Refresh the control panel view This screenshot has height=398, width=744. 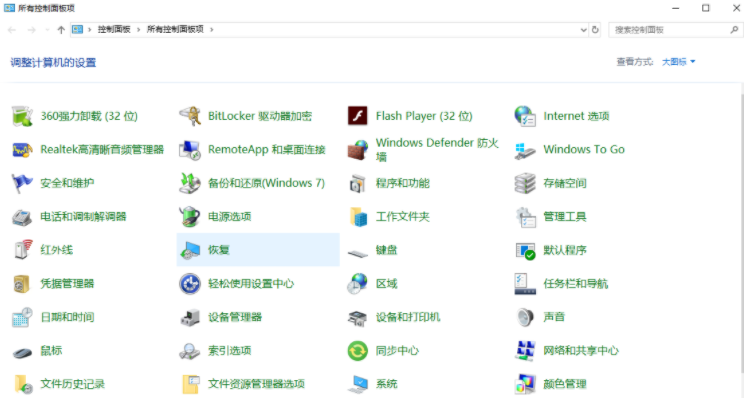tap(595, 30)
